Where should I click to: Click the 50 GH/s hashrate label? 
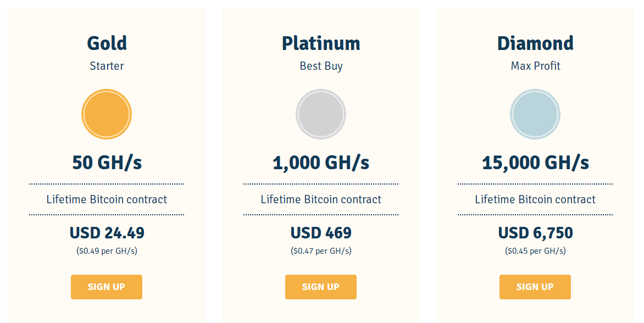tap(107, 163)
